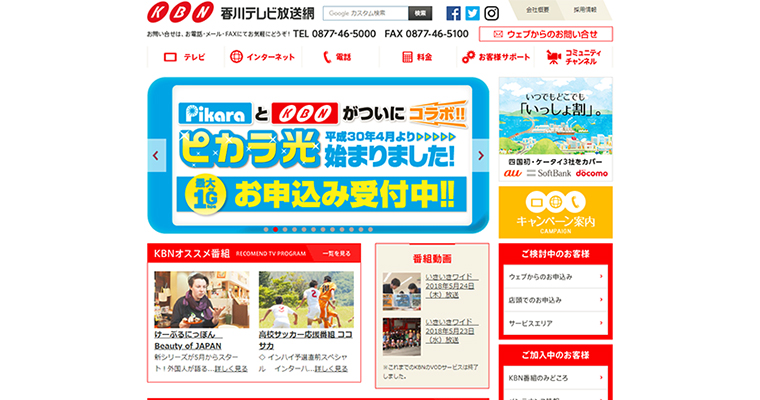
Task: Select the first carousel dot
Action: click(x=266, y=229)
